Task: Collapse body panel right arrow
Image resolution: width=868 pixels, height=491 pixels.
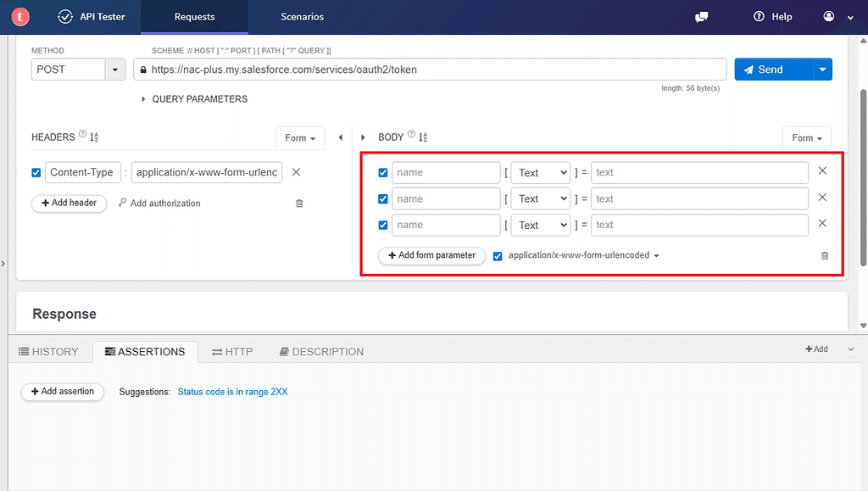Action: (x=363, y=137)
